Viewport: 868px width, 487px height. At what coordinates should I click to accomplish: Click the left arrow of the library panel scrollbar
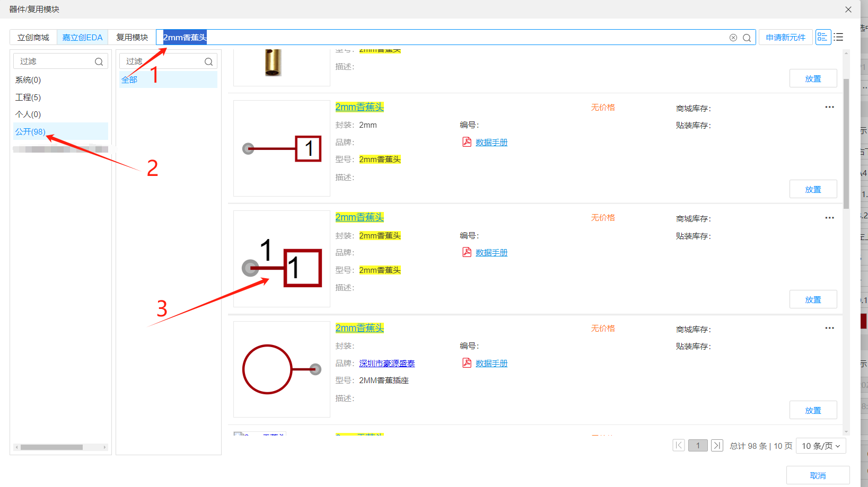[16, 447]
